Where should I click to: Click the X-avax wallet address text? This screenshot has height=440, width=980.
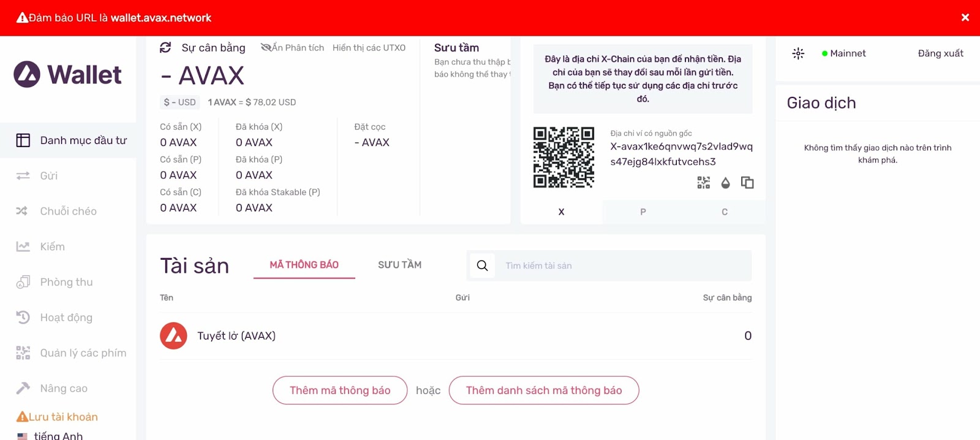pos(681,154)
